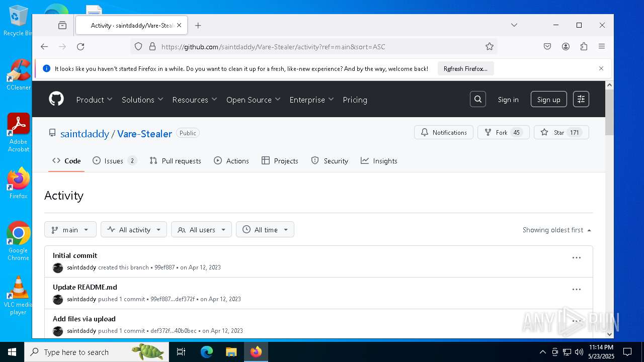Click the saintdaddy avatar on Initial commit
Image resolution: width=644 pixels, height=362 pixels.
[x=58, y=267]
